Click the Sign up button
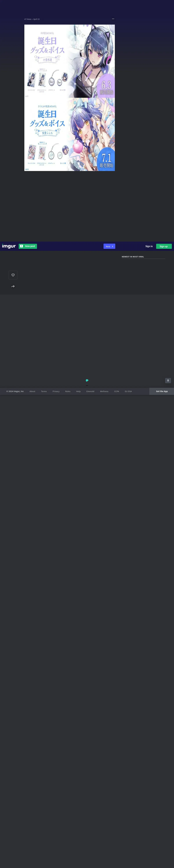The width and height of the screenshot is (174, 868). (x=164, y=246)
